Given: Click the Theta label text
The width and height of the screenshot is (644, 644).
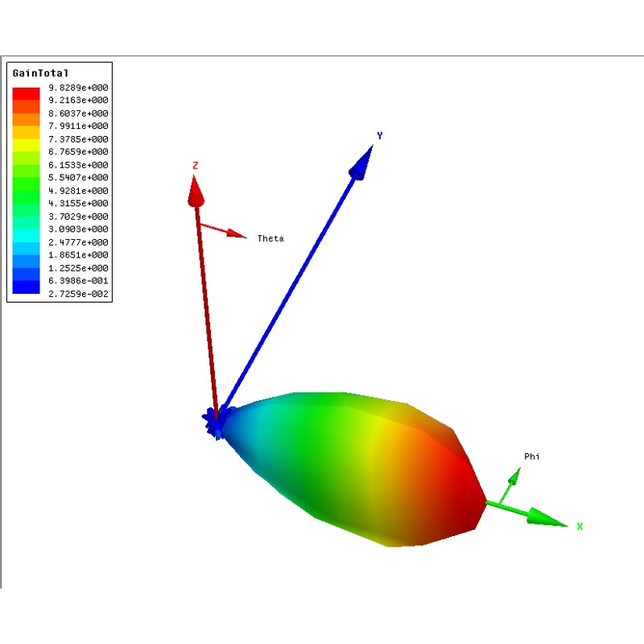Looking at the screenshot, I should click(x=270, y=238).
